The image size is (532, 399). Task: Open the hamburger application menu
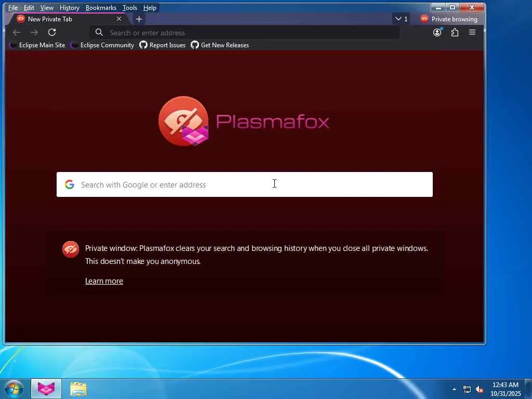472,32
